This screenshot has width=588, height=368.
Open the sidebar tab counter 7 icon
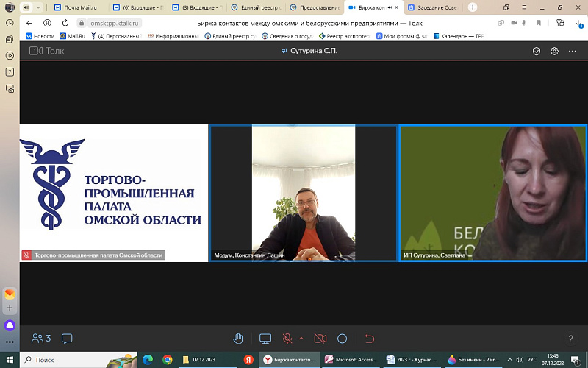point(10,71)
